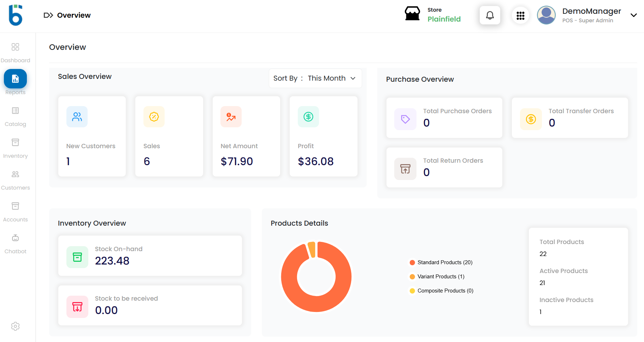Open the Accounts menu label
This screenshot has height=342, width=644.
tap(15, 220)
